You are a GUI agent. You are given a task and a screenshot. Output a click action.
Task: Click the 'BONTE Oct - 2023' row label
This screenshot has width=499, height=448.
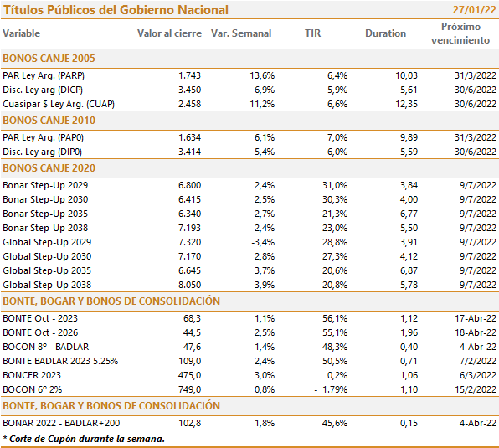click(40, 318)
